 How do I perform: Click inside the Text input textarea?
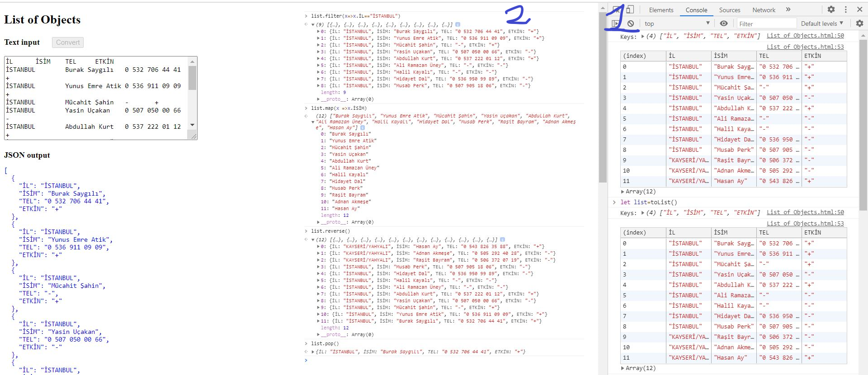[x=97, y=98]
